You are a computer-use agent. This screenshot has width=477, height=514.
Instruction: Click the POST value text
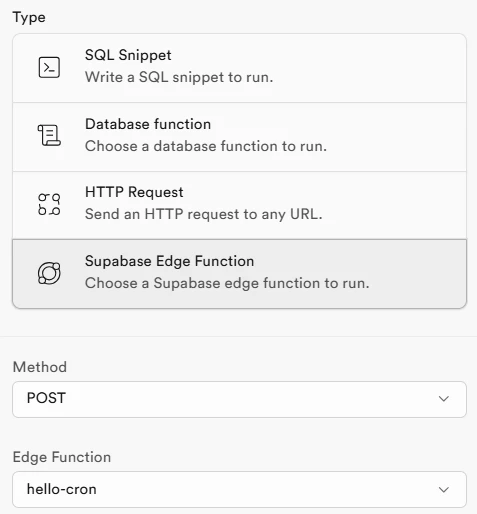click(x=46, y=398)
